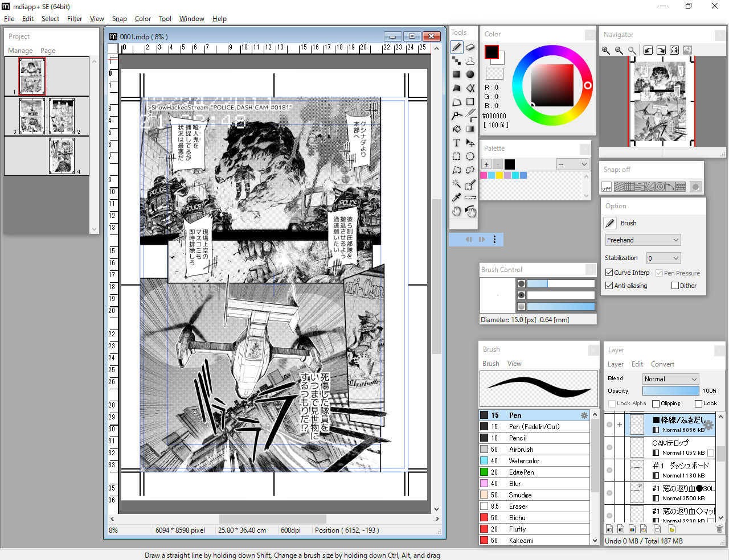Image resolution: width=729 pixels, height=560 pixels.
Task: Open the Filter menu
Action: (75, 18)
